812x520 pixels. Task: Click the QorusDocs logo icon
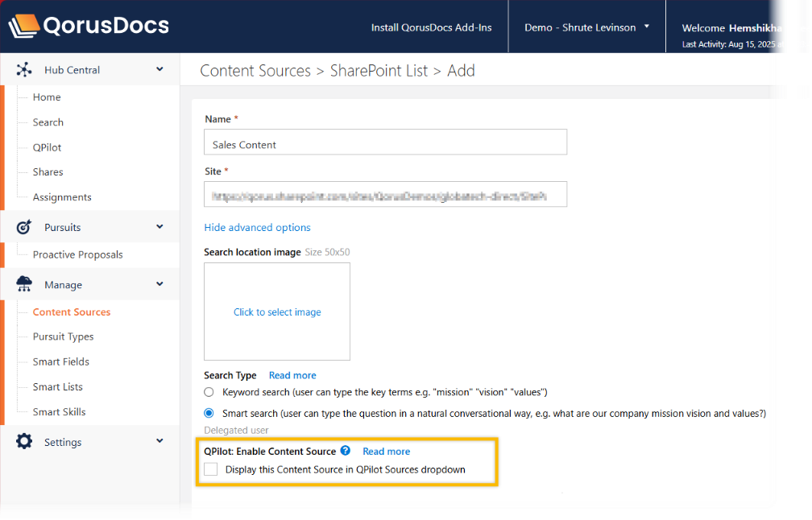click(23, 27)
